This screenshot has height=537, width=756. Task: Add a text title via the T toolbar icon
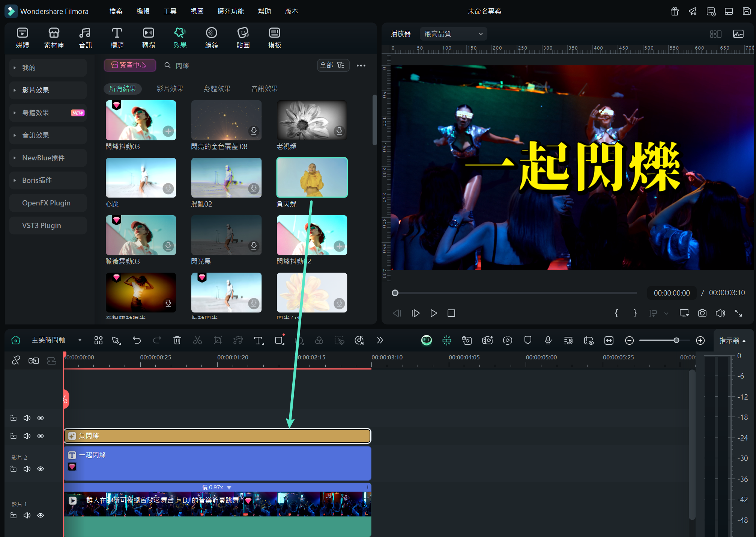point(259,340)
